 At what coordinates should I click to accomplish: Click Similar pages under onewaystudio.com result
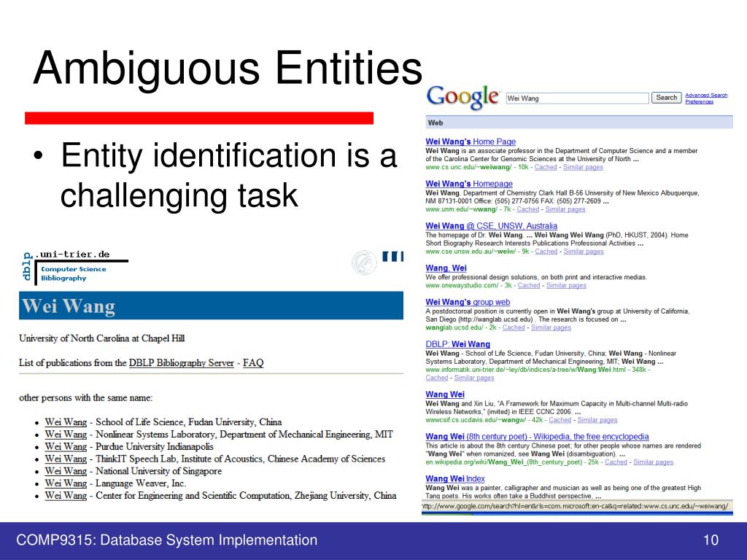tap(566, 285)
